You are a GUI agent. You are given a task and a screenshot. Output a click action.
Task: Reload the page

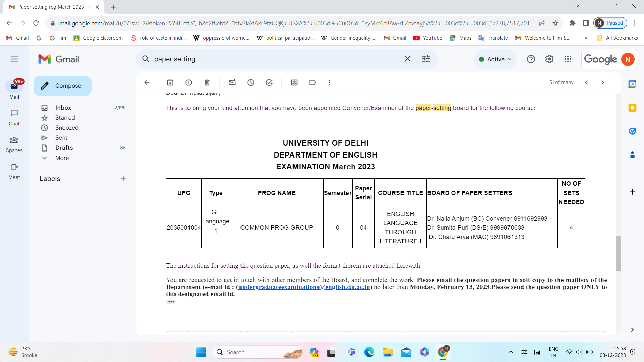(x=36, y=23)
